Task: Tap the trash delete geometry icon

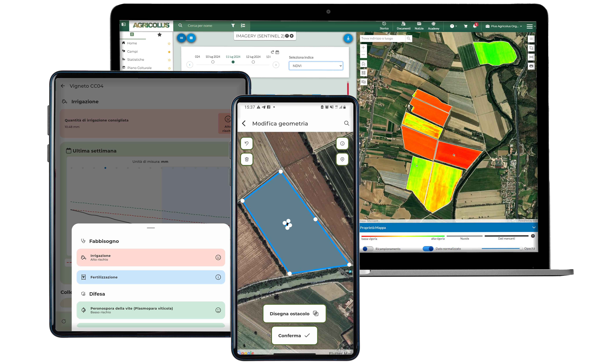Action: tap(247, 159)
